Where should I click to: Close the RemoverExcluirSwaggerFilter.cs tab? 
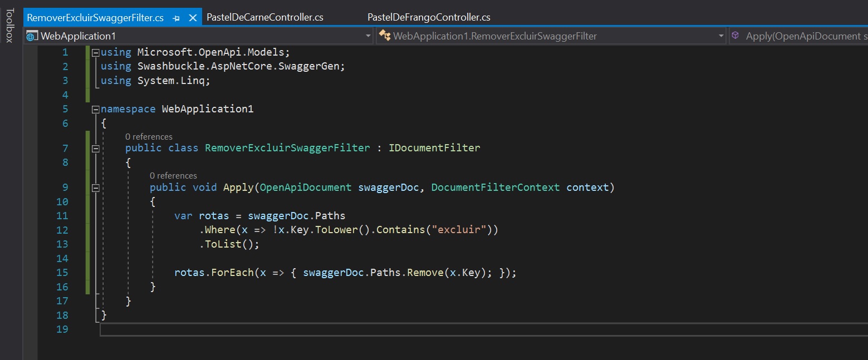click(x=193, y=18)
